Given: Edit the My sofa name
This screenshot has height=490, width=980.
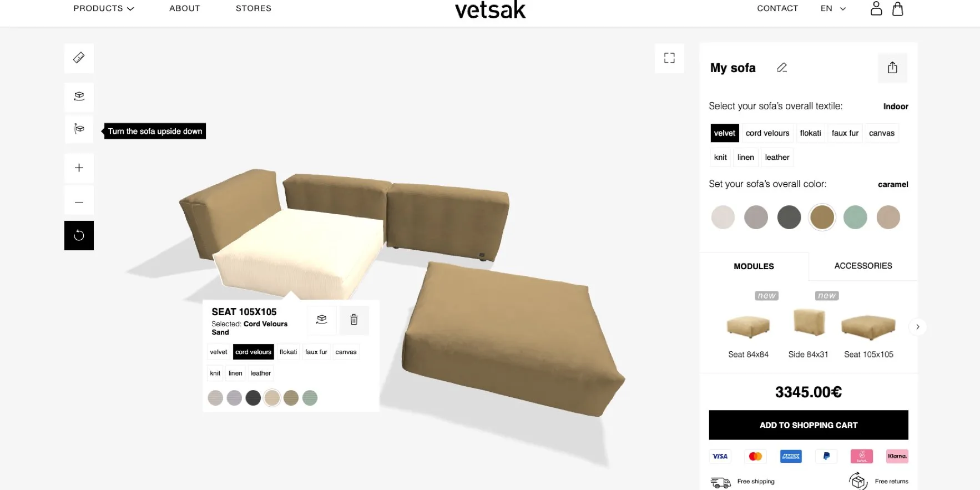Looking at the screenshot, I should click(782, 68).
